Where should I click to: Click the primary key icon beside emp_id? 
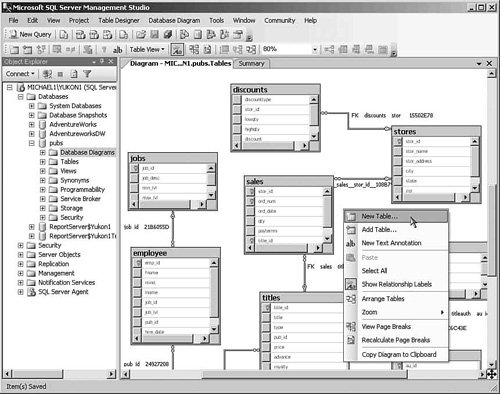click(137, 263)
